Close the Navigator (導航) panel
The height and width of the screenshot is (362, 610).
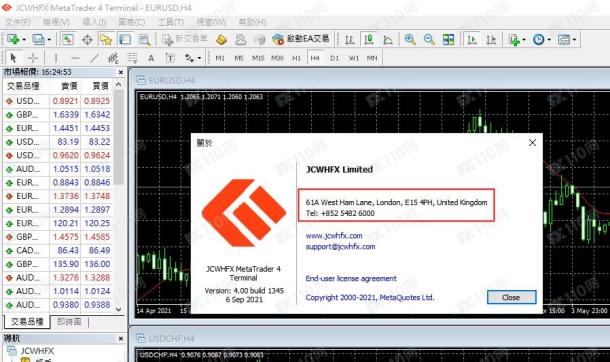coord(121,339)
